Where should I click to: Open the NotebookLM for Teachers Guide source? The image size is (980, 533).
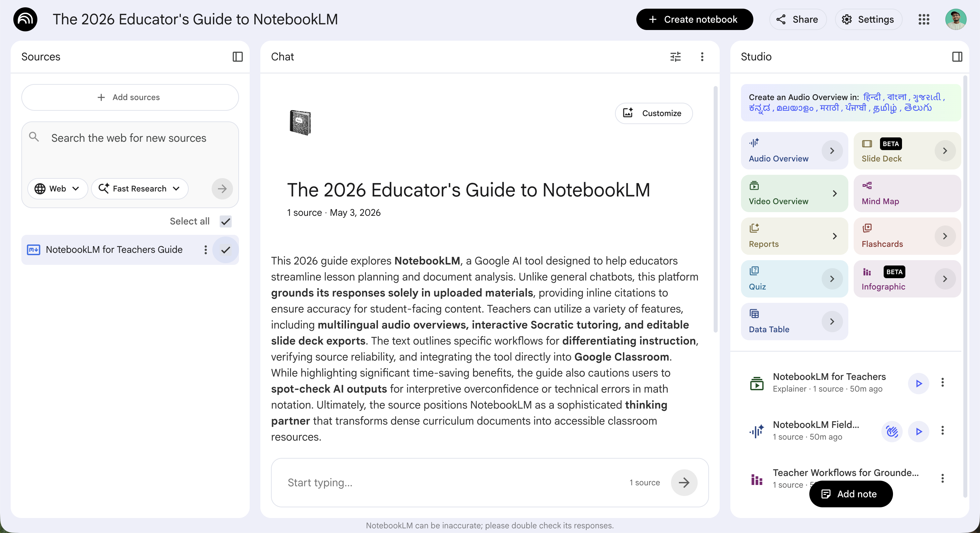[114, 250]
